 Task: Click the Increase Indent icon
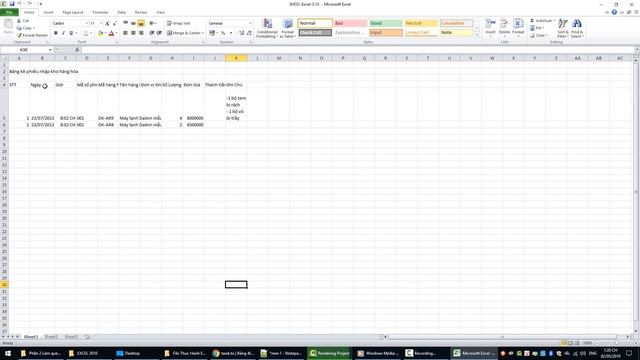(159, 33)
